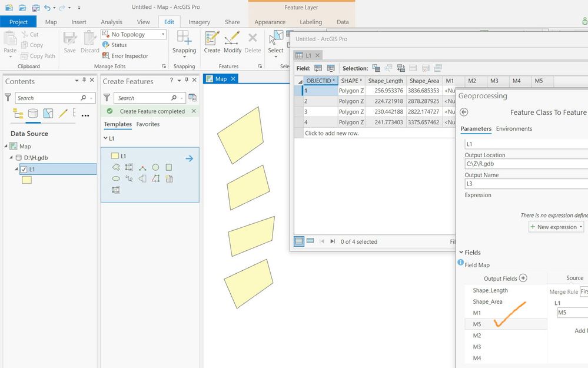588x368 pixels.
Task: Collapse the L1 template group
Action: click(105, 138)
